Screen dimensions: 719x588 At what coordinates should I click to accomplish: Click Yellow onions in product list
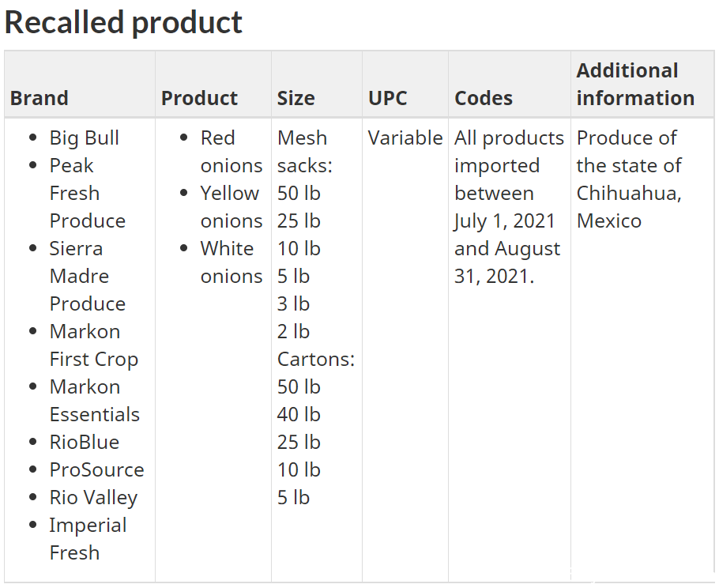pos(232,207)
